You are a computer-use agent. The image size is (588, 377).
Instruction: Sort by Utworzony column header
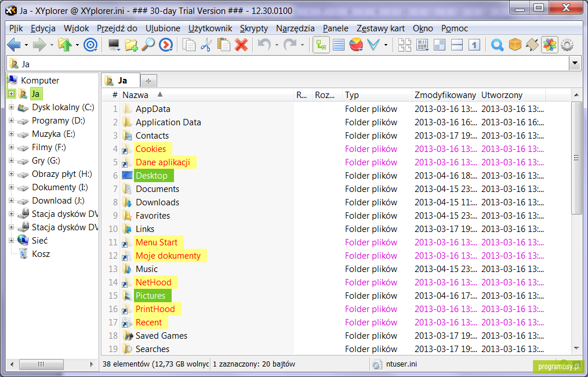(x=512, y=95)
